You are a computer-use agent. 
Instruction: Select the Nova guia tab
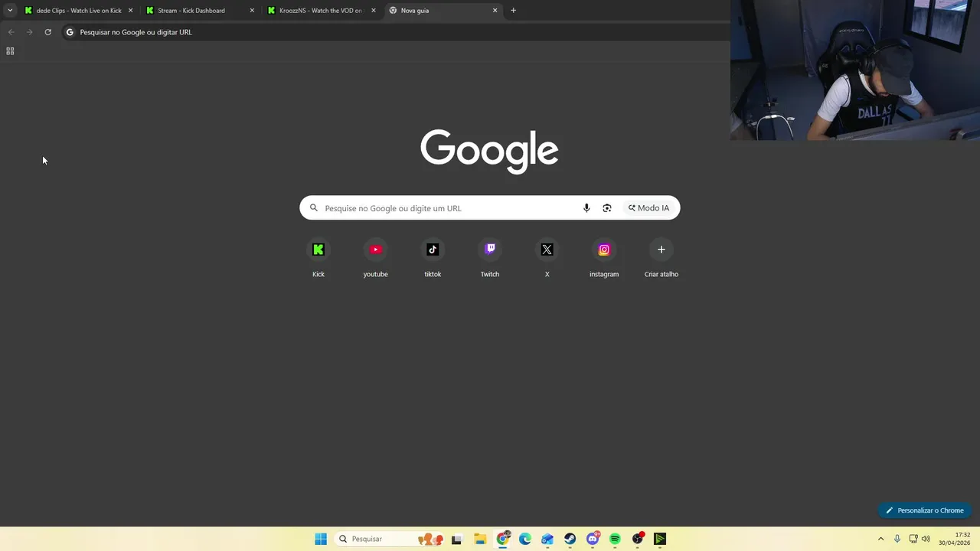[x=443, y=11]
